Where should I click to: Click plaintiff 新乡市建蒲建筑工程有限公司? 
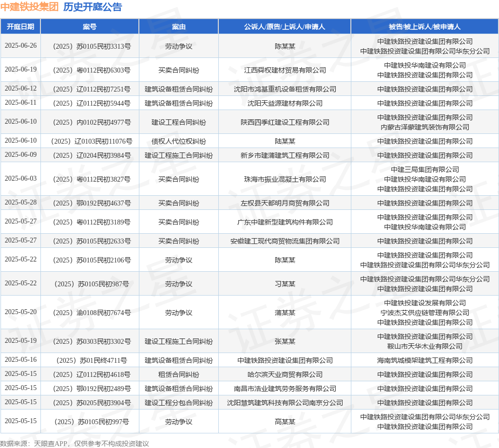pyautogui.click(x=285, y=155)
